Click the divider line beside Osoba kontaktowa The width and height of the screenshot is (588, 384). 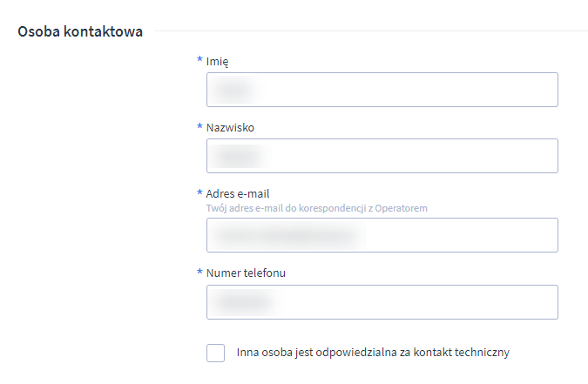tap(370, 31)
